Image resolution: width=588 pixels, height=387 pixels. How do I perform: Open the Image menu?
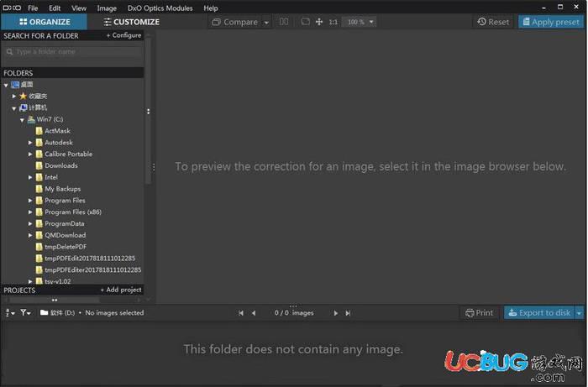[107, 8]
